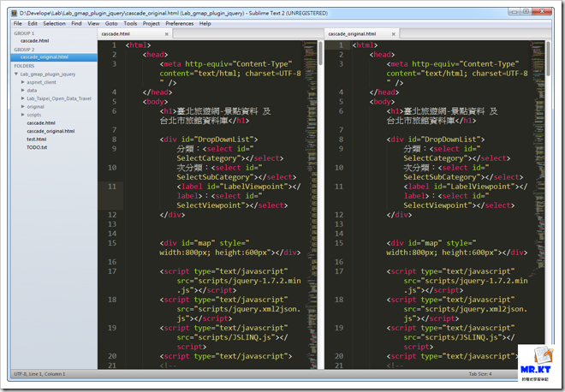Viewport: 565px width, 392px height.
Task: Select cascade.html under Group 1
Action: (34, 40)
